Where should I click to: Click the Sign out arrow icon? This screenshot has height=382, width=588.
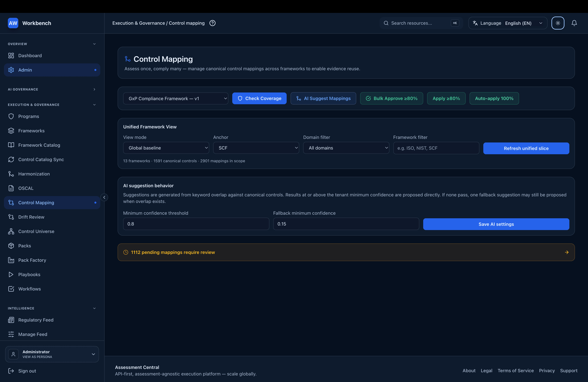11,371
